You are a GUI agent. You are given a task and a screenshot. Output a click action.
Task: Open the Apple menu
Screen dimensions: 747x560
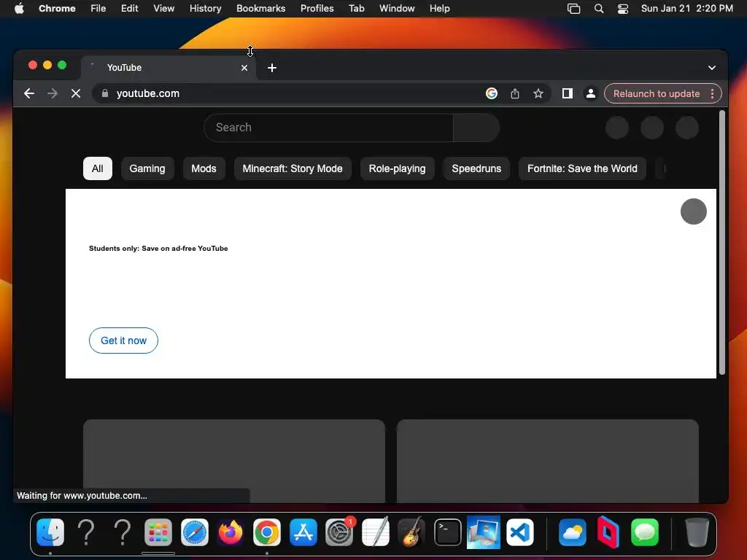click(19, 9)
